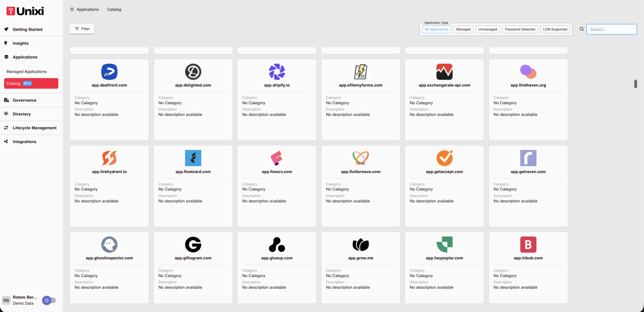The width and height of the screenshot is (644, 312).
Task: Expand the Applications sidebar section
Action: pyautogui.click(x=31, y=57)
